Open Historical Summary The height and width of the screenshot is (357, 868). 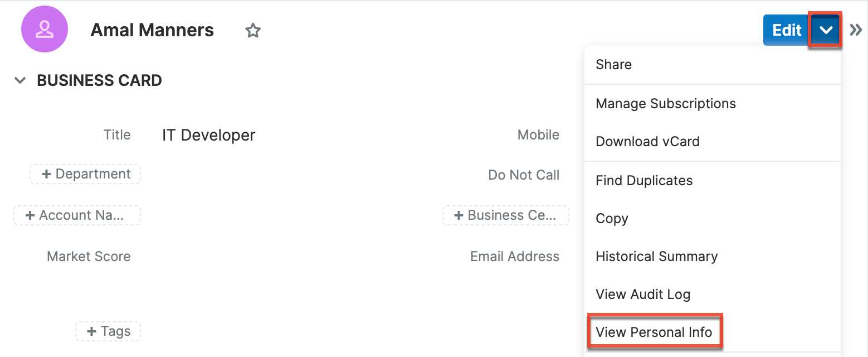pos(656,256)
